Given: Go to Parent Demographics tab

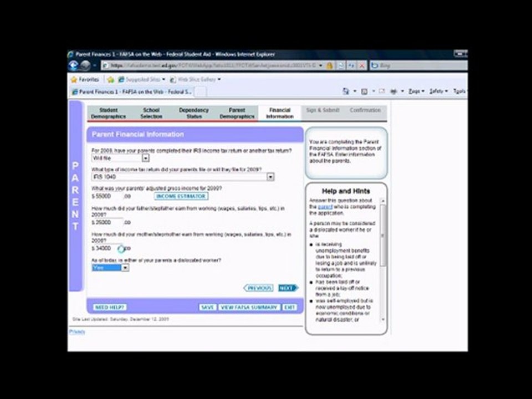Looking at the screenshot, I should [237, 113].
